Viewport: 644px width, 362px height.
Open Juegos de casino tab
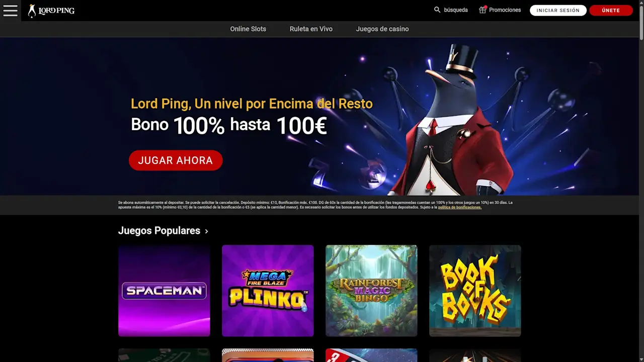(x=382, y=29)
